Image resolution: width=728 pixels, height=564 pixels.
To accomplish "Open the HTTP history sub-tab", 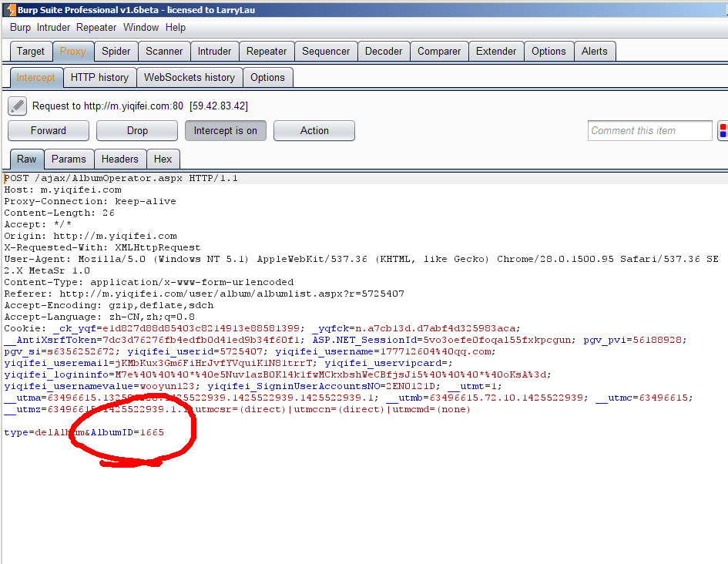I will [x=100, y=78].
